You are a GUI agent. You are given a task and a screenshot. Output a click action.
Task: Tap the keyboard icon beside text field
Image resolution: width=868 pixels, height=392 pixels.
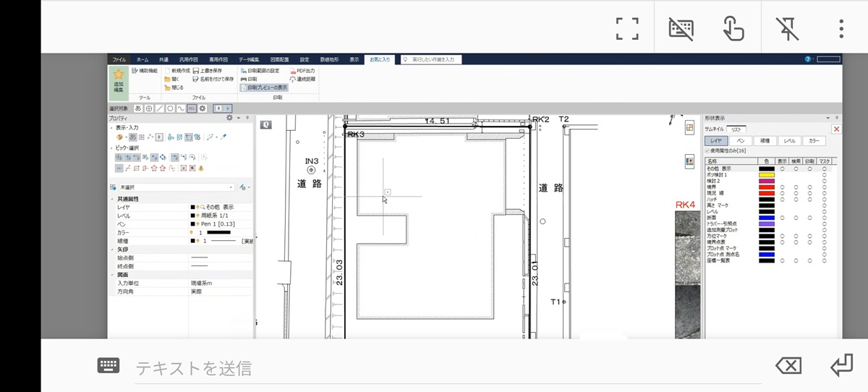point(108,366)
